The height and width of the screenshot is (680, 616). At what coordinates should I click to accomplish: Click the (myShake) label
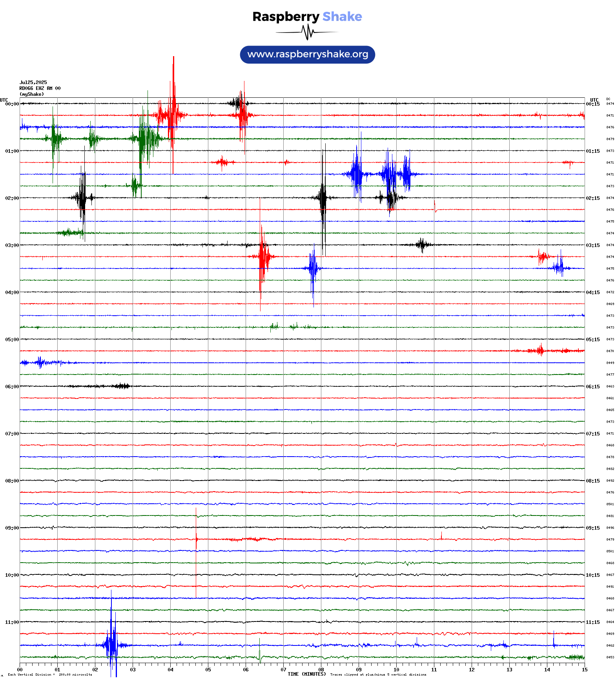coord(31,94)
